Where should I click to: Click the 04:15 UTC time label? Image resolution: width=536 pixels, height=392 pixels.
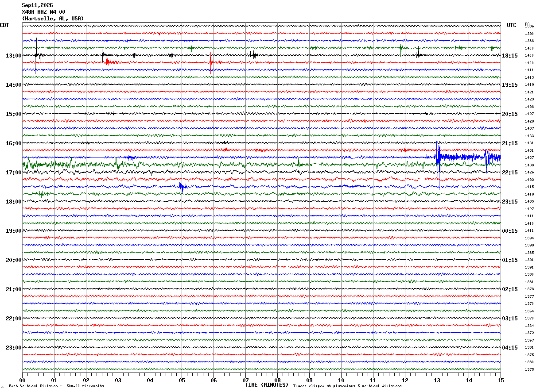coord(510,348)
